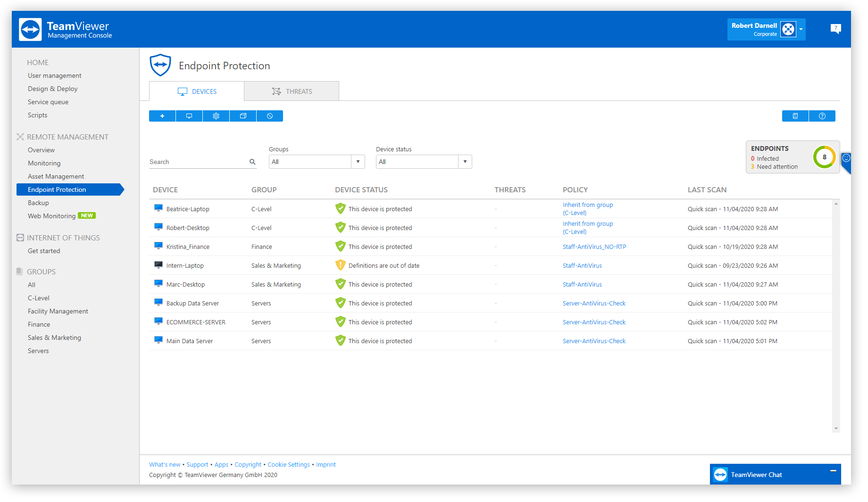Click the circle-slash deactivate toolbar button
The image size is (868, 502).
coord(270,116)
